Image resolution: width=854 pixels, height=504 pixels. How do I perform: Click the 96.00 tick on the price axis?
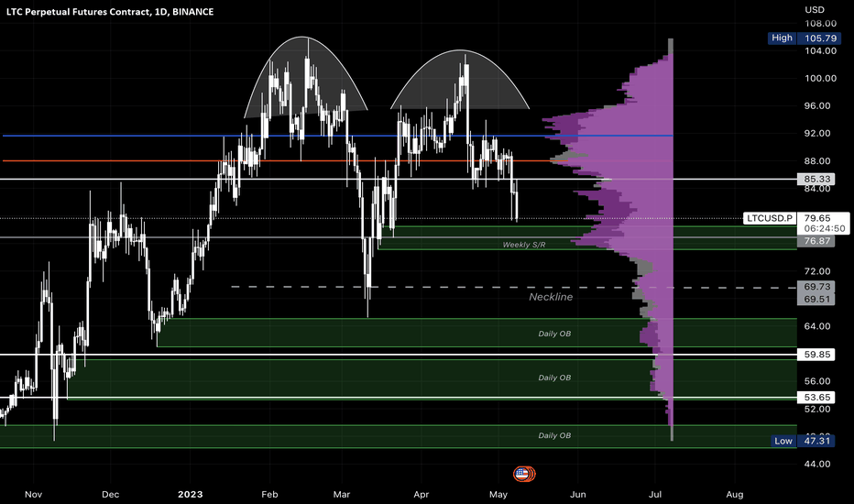pos(817,105)
